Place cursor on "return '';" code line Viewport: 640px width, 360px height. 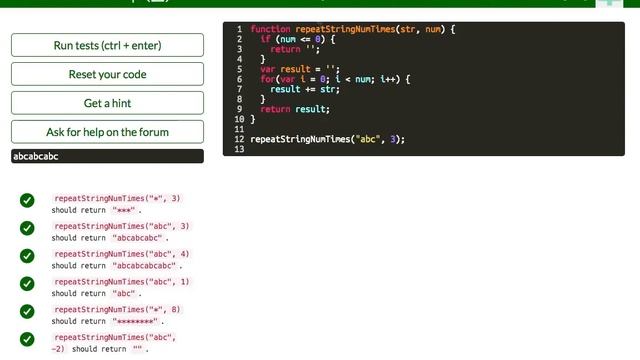[295, 49]
